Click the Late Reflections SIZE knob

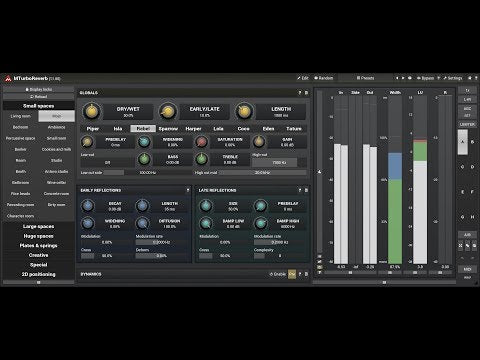point(206,206)
